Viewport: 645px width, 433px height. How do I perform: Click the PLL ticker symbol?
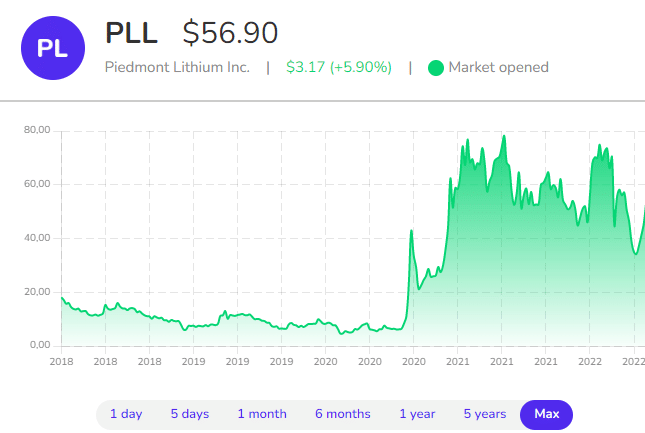coord(131,33)
